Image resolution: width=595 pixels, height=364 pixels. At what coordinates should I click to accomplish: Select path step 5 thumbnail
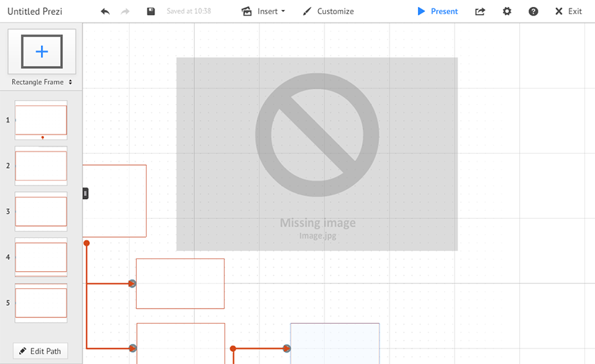[41, 302]
